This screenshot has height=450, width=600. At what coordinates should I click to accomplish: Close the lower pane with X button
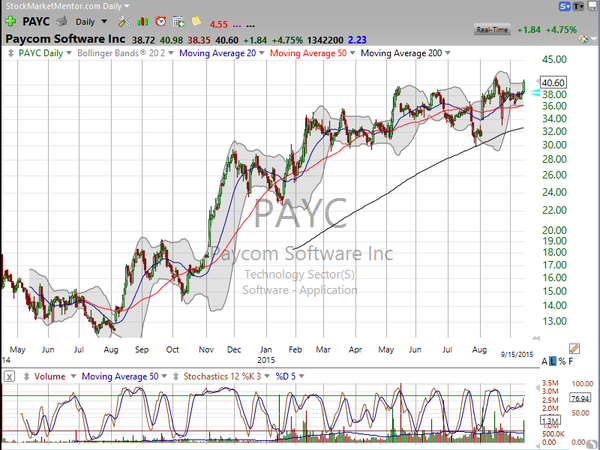10,377
